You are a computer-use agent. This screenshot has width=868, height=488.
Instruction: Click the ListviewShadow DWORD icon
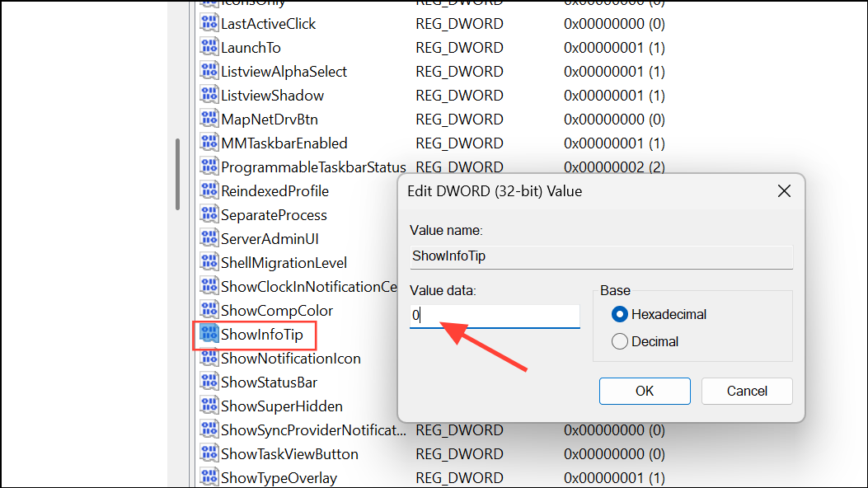click(x=209, y=95)
